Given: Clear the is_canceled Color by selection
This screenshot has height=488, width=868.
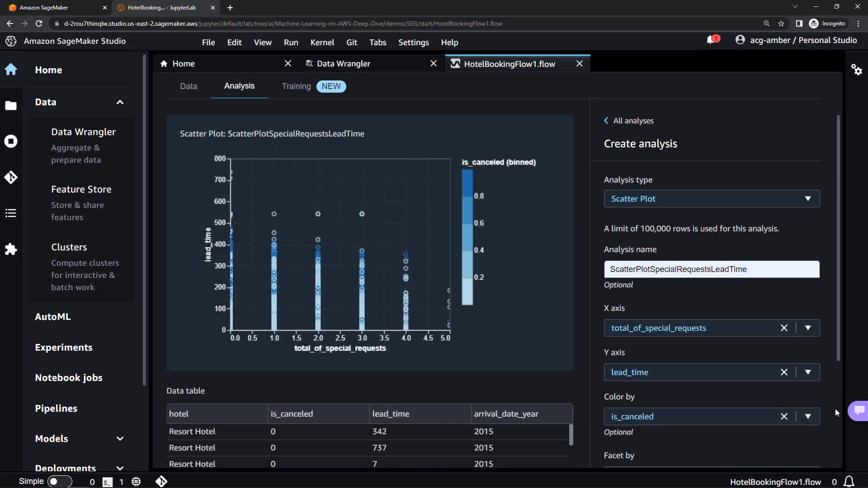Looking at the screenshot, I should (x=784, y=417).
